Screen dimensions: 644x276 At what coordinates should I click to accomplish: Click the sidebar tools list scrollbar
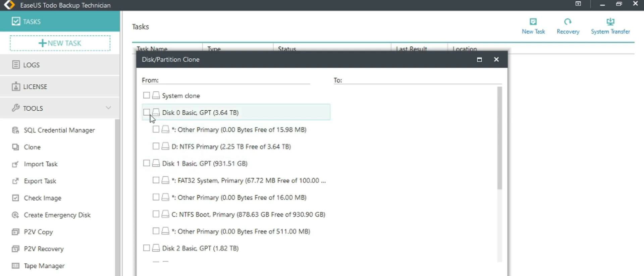coord(117,197)
